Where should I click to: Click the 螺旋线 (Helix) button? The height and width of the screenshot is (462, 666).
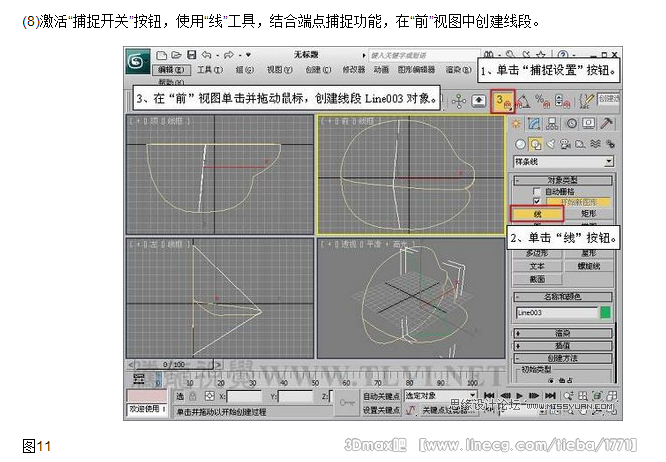coord(588,266)
